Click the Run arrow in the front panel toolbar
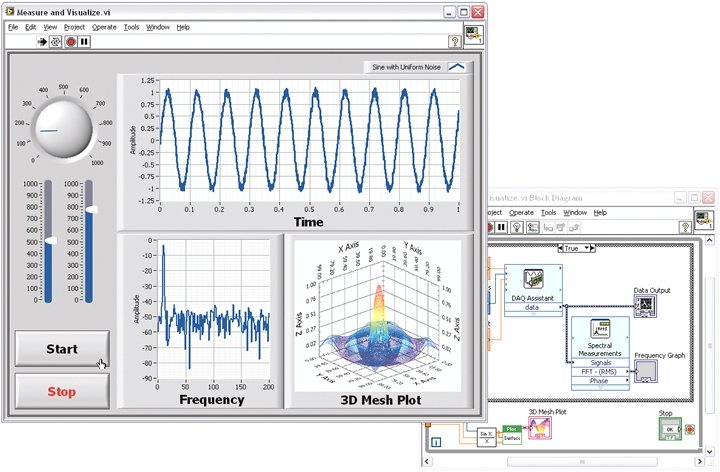The image size is (720, 472). [42, 43]
